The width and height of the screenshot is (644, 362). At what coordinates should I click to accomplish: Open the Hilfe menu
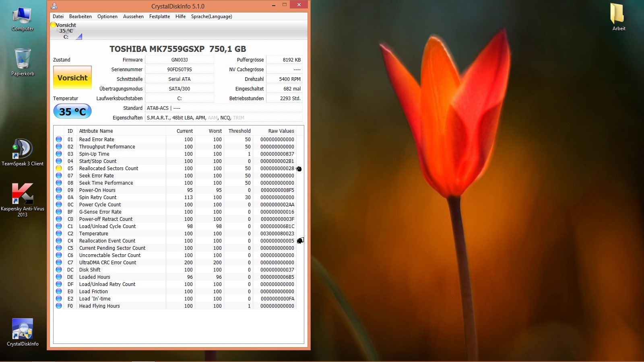tap(180, 16)
